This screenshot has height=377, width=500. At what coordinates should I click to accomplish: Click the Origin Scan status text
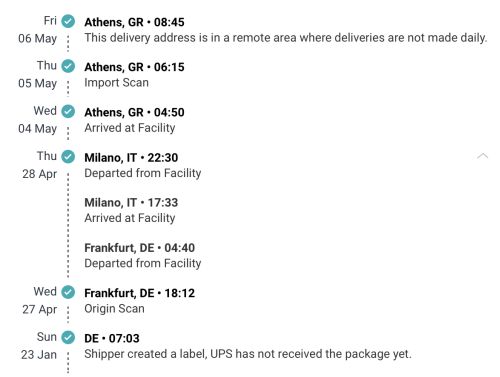[114, 309]
